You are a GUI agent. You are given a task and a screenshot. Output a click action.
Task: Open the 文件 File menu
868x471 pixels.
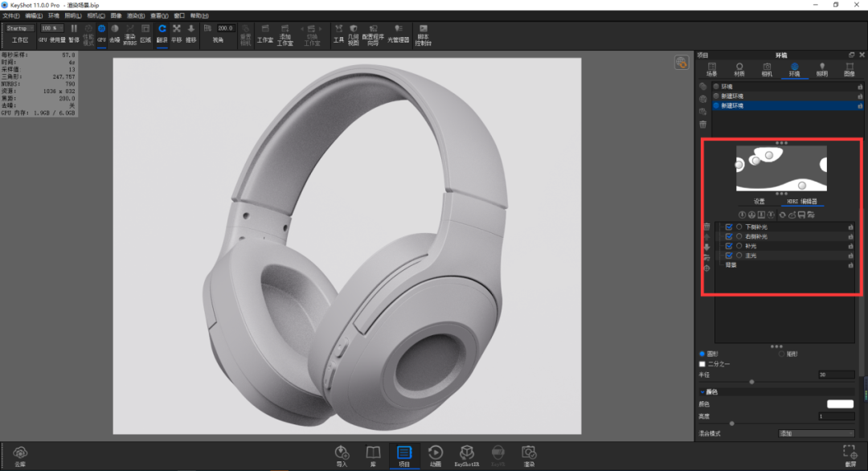pos(11,16)
